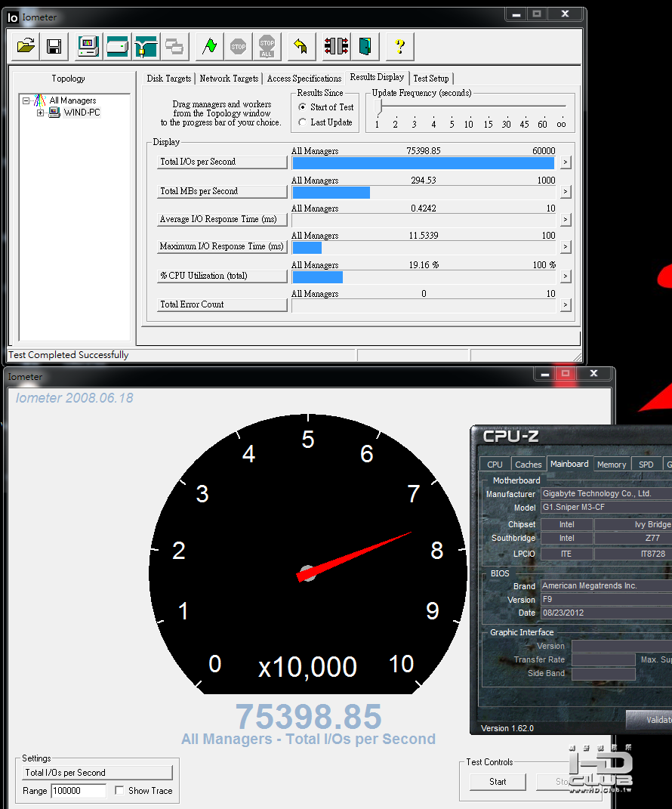Start new manager computer icon

[x=88, y=46]
